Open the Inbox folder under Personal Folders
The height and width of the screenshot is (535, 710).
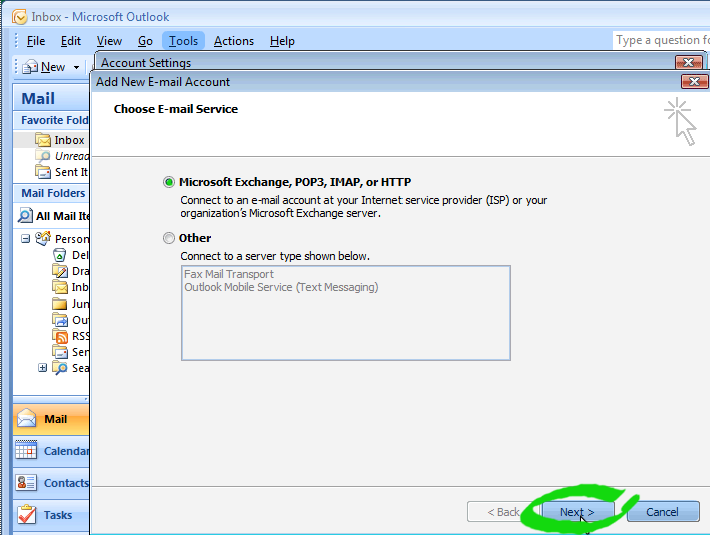click(x=70, y=287)
